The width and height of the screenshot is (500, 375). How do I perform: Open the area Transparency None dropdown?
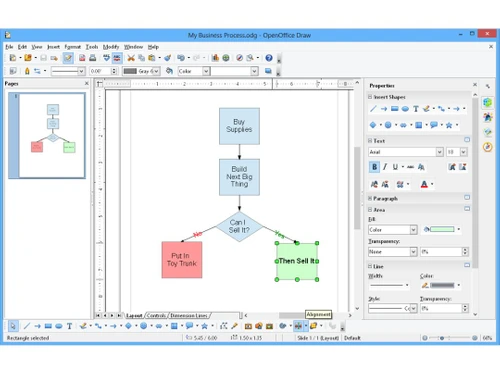point(413,252)
